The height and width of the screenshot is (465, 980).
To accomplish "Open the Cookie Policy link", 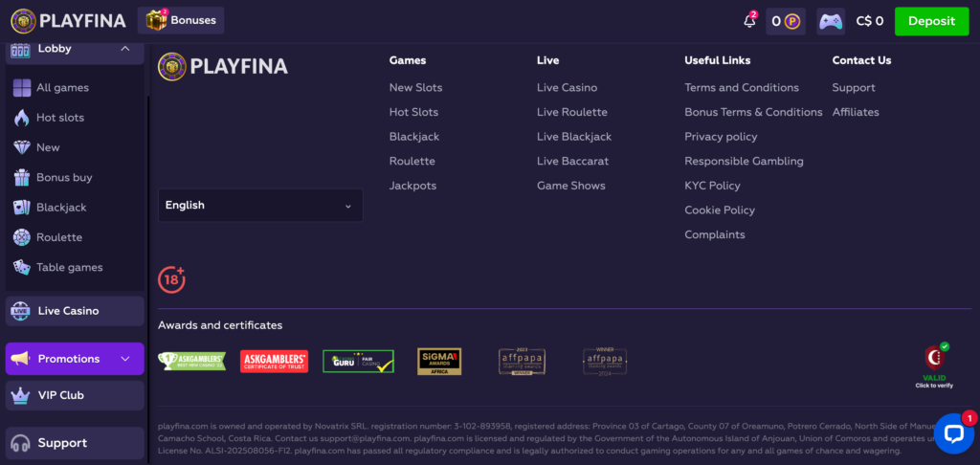I will [x=720, y=210].
